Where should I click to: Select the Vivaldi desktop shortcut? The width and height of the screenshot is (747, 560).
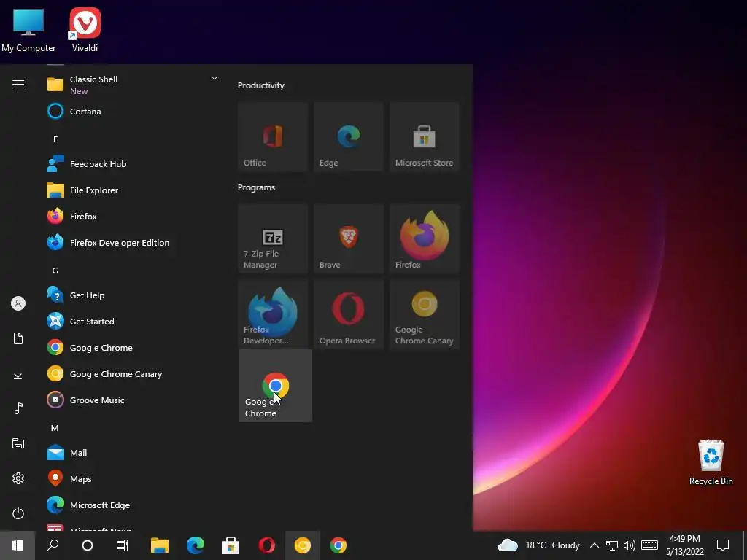point(85,29)
